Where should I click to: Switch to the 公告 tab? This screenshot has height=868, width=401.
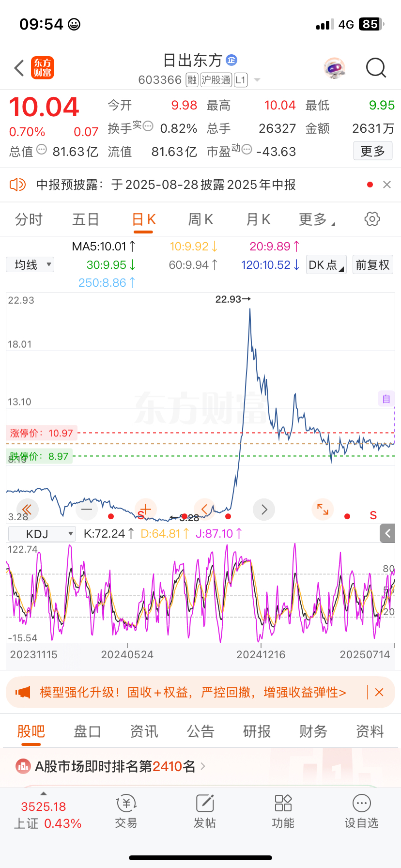click(x=200, y=731)
